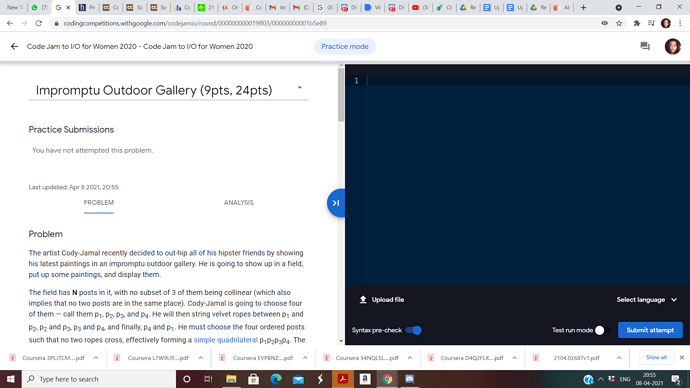Open Mail app from the taskbar

point(298,379)
